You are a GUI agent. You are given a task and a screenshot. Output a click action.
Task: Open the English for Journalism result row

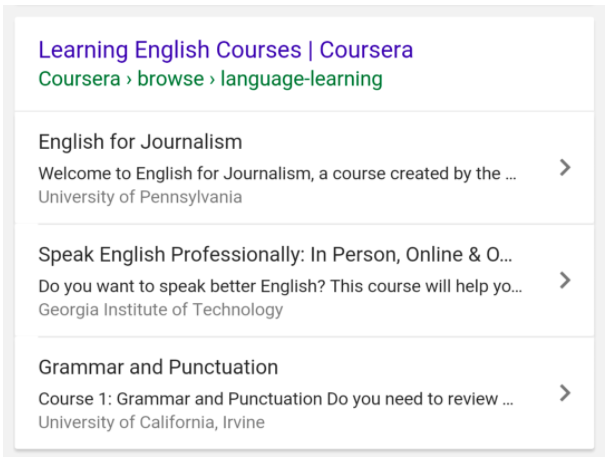click(304, 168)
